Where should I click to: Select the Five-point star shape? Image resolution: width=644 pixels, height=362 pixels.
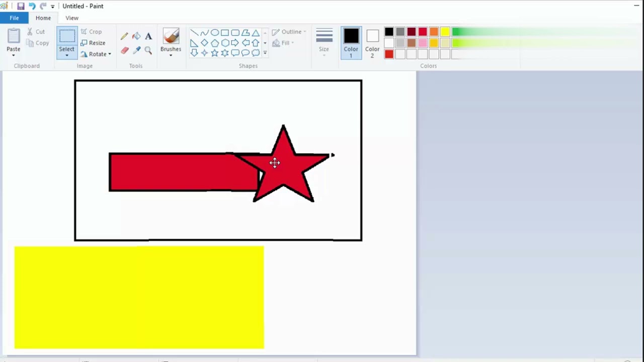point(215,53)
